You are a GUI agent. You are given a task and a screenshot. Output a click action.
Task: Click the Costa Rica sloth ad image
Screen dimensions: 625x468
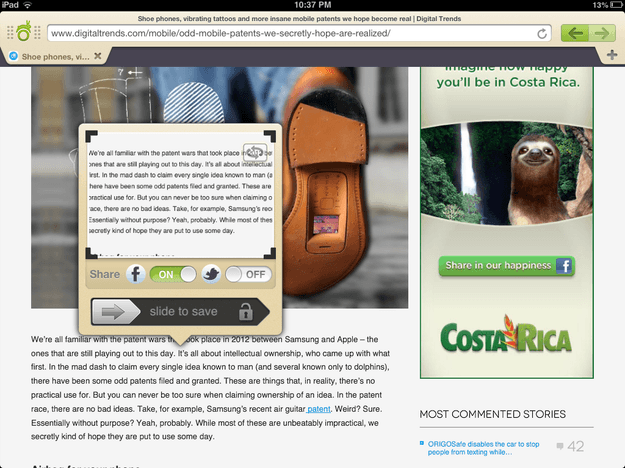pyautogui.click(x=506, y=173)
